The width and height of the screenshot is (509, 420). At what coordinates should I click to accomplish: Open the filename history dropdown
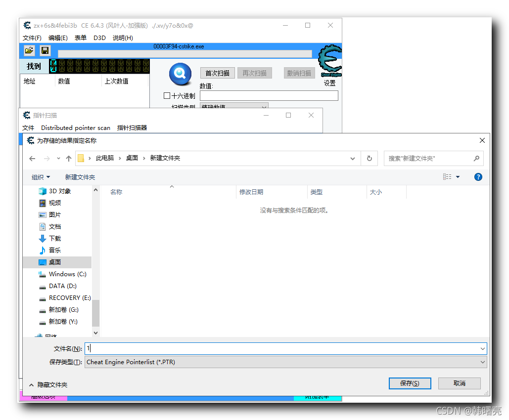[482, 349]
